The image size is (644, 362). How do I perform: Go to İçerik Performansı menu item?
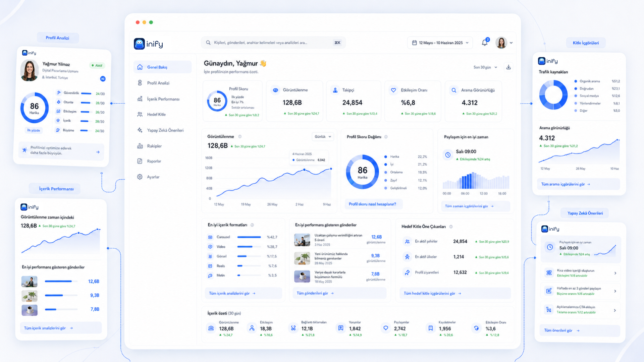click(x=162, y=99)
